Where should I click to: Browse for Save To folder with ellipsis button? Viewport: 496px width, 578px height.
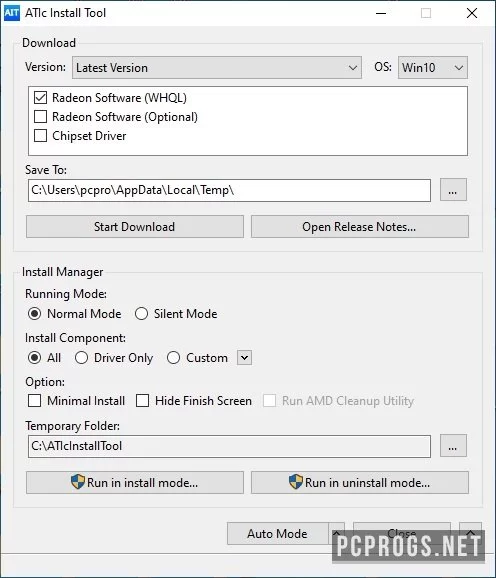[453, 190]
